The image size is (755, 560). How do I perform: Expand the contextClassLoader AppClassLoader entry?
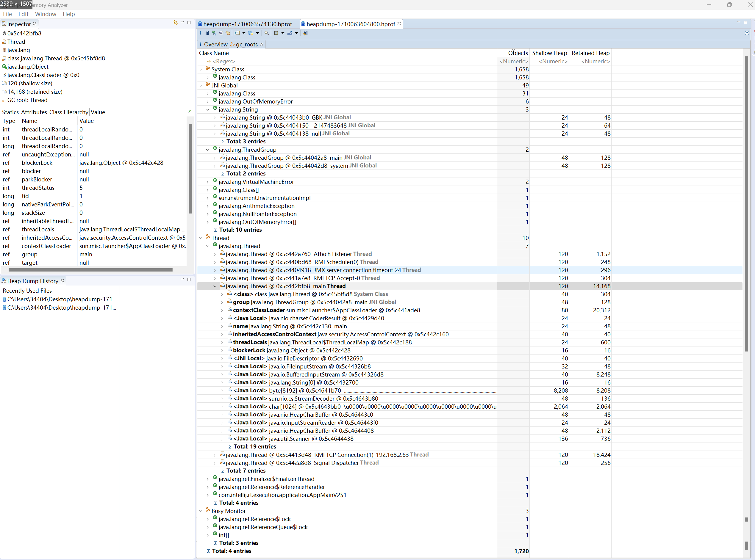222,310
